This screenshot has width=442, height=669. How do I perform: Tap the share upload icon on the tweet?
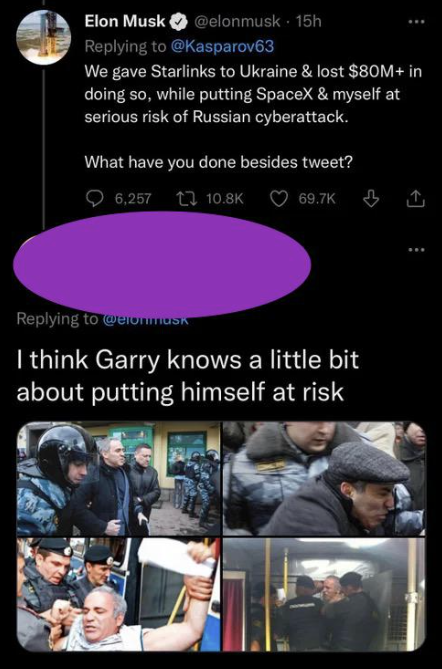pyautogui.click(x=417, y=198)
